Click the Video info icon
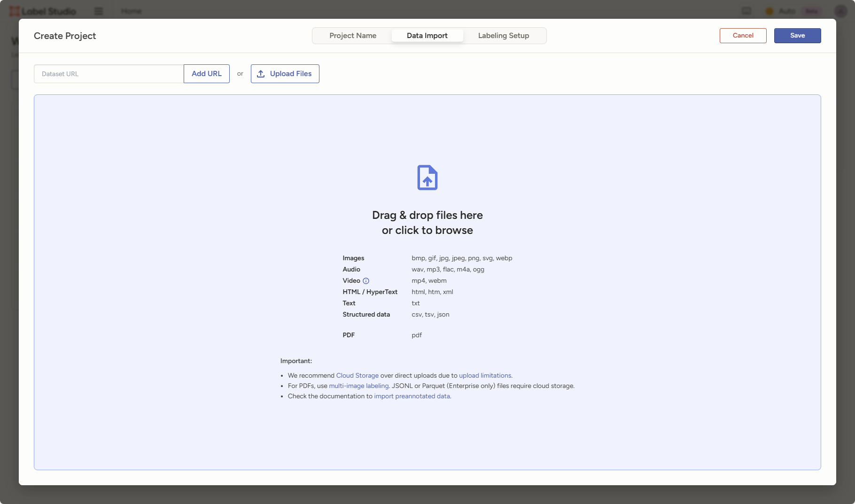Viewport: 855px width, 504px height. coord(366,281)
